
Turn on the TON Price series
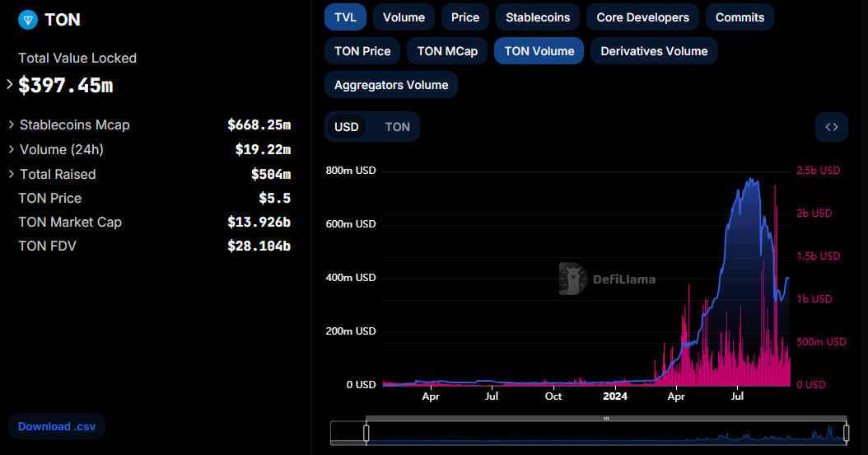click(x=362, y=51)
